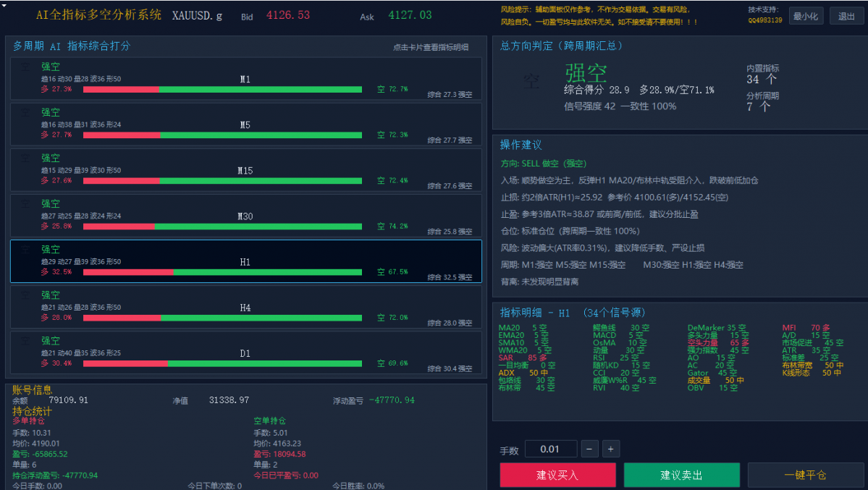Click the red 建议买入 button
The image size is (868, 490).
(x=557, y=475)
